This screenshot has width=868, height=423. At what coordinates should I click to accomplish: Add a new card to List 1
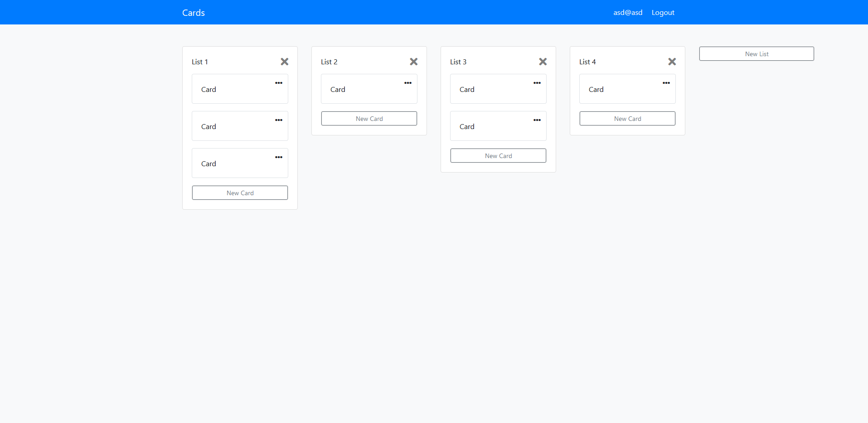click(x=240, y=192)
